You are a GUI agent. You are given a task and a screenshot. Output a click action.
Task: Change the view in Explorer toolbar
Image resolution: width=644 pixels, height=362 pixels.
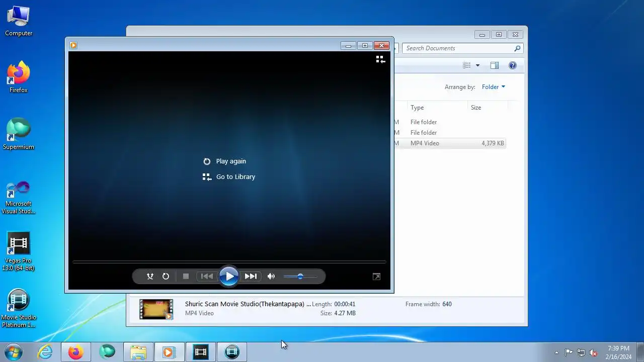pos(467,65)
